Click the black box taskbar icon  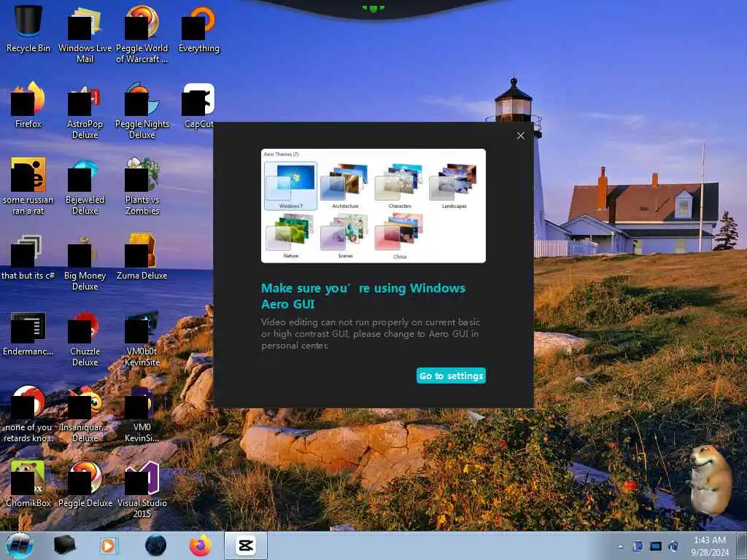click(x=65, y=545)
